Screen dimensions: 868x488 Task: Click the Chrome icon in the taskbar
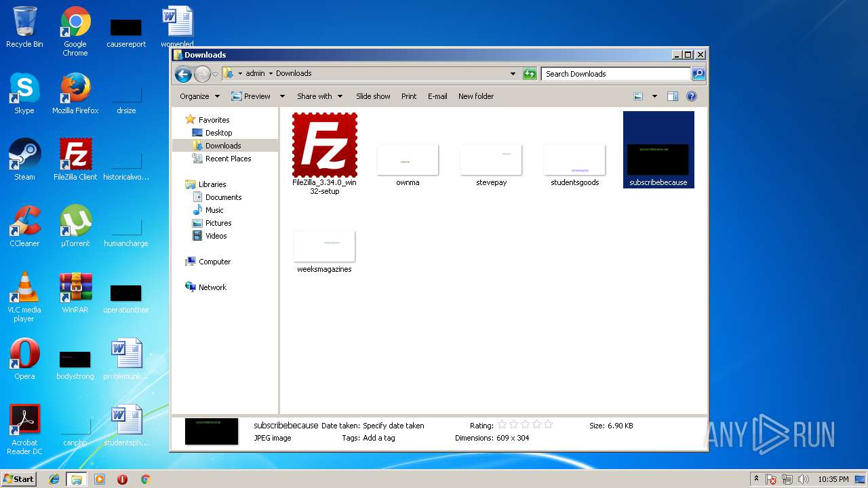[x=145, y=479]
